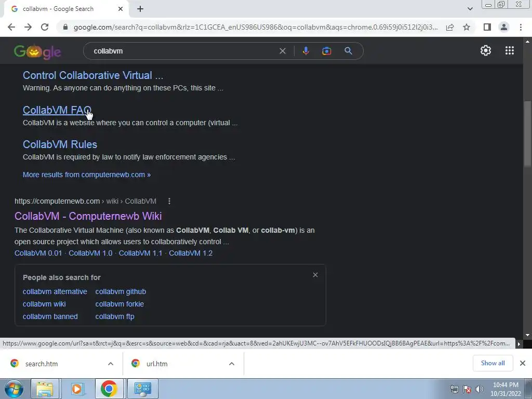Open Google quick settings gear

(x=486, y=50)
